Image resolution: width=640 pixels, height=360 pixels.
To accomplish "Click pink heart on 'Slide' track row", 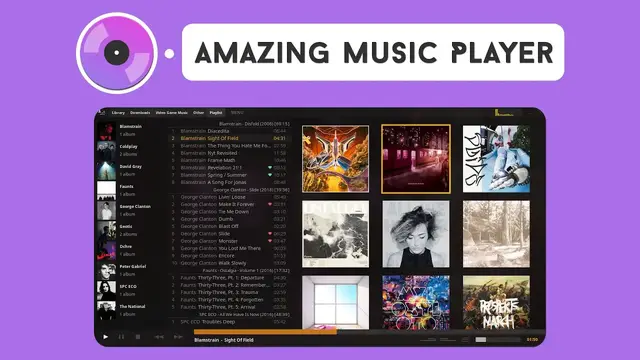I will 270,234.
